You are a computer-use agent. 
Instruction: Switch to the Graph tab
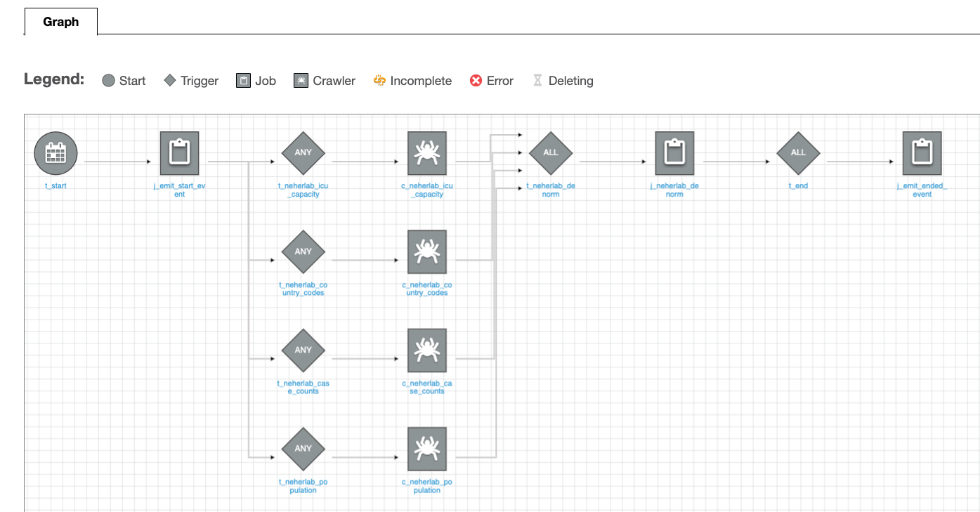tap(61, 22)
